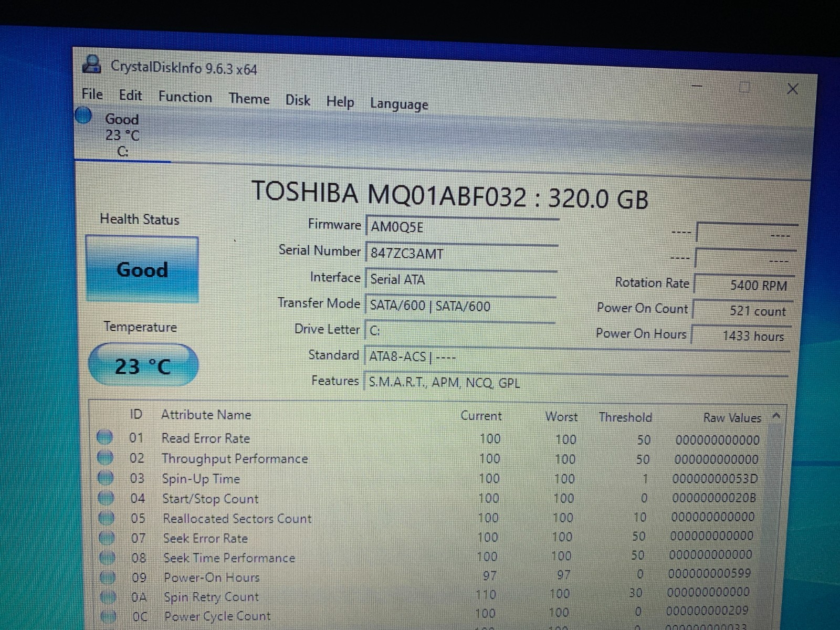Click the disk title TOSHIBA MQ01ABF032
This screenshot has width=840, height=630.
[x=449, y=195]
